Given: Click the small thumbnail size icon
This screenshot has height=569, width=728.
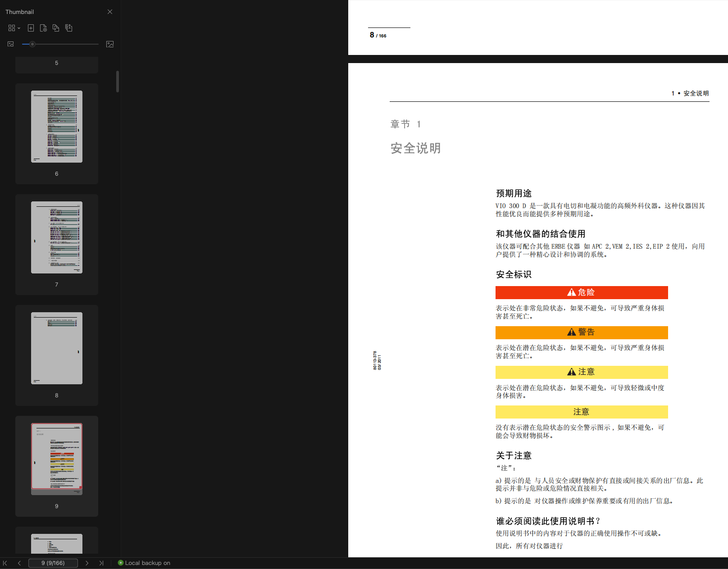Looking at the screenshot, I should (10, 44).
